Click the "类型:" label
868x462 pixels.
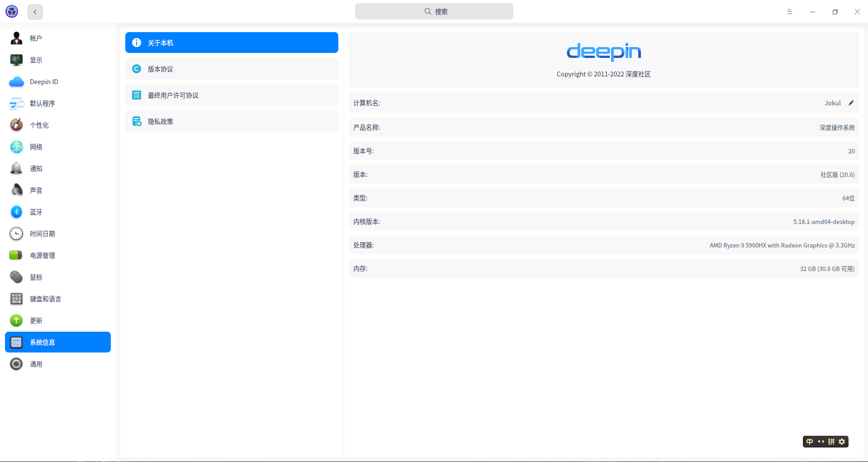[360, 198]
